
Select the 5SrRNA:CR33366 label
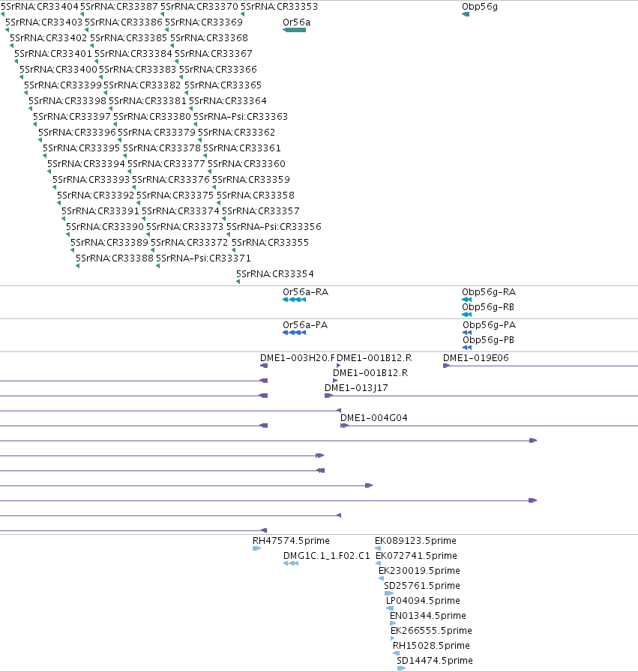[218, 70]
